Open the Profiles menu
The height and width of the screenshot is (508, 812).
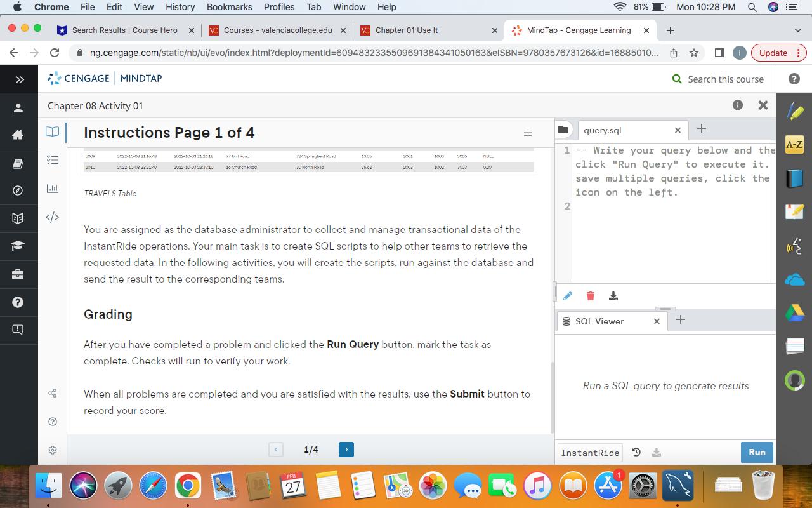click(x=279, y=7)
